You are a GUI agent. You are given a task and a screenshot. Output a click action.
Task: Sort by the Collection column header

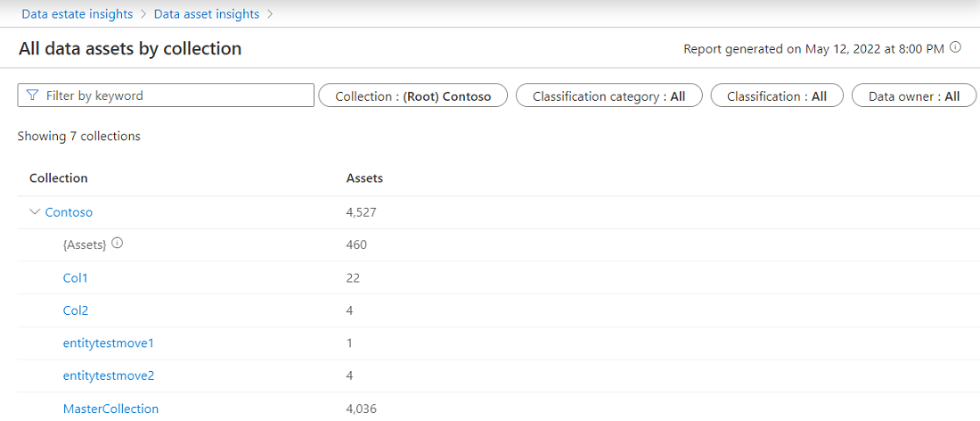[59, 178]
